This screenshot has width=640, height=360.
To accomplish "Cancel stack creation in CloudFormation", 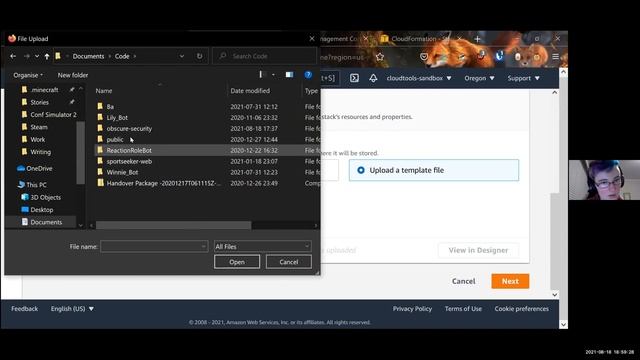I will (463, 281).
